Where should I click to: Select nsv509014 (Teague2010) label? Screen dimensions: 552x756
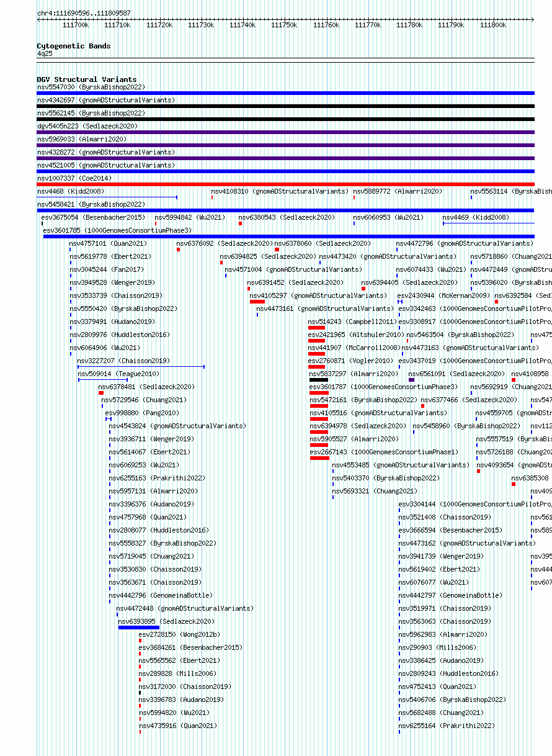tap(118, 374)
